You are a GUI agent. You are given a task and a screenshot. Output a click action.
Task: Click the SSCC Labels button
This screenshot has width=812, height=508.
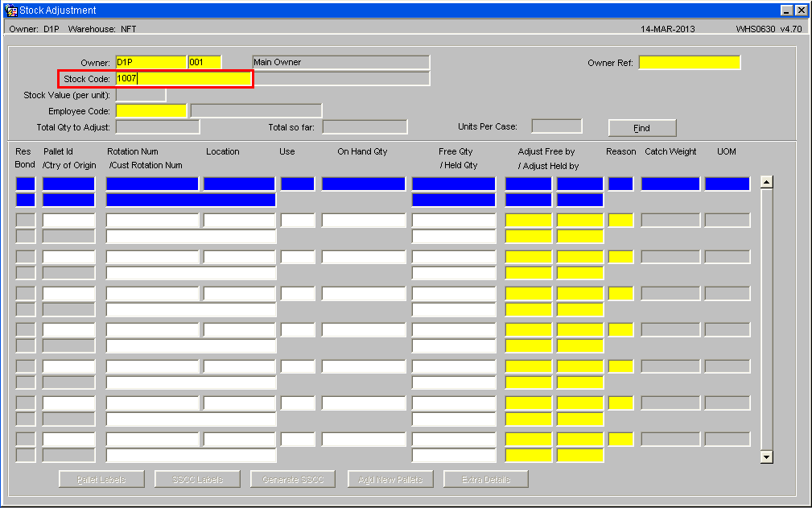[x=197, y=479]
